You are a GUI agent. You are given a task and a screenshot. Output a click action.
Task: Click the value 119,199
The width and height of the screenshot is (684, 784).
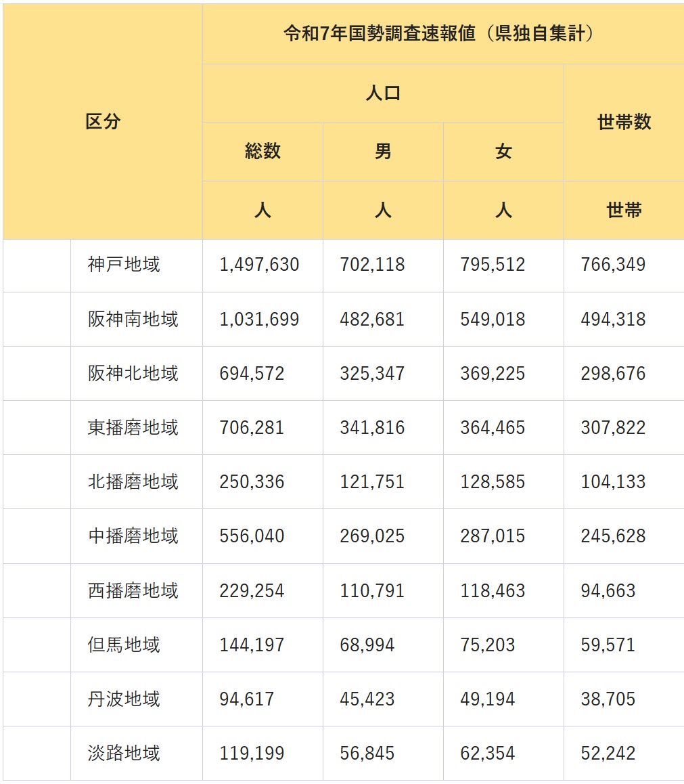tap(252, 754)
